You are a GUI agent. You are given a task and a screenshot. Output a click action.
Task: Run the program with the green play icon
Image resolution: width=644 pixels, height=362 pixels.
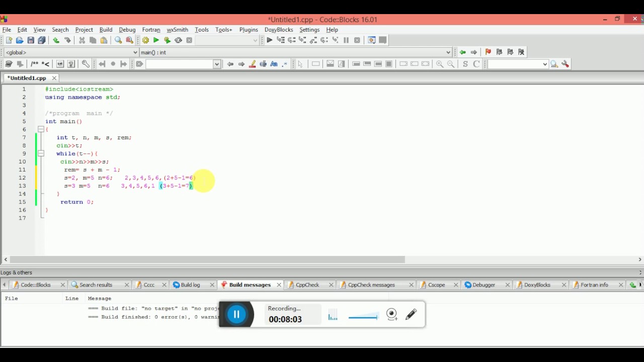(x=156, y=40)
